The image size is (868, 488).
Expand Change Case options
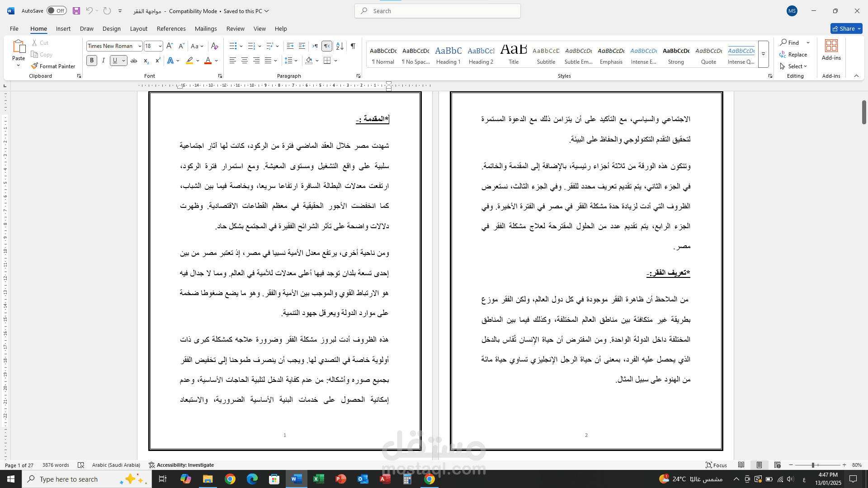[x=197, y=46]
